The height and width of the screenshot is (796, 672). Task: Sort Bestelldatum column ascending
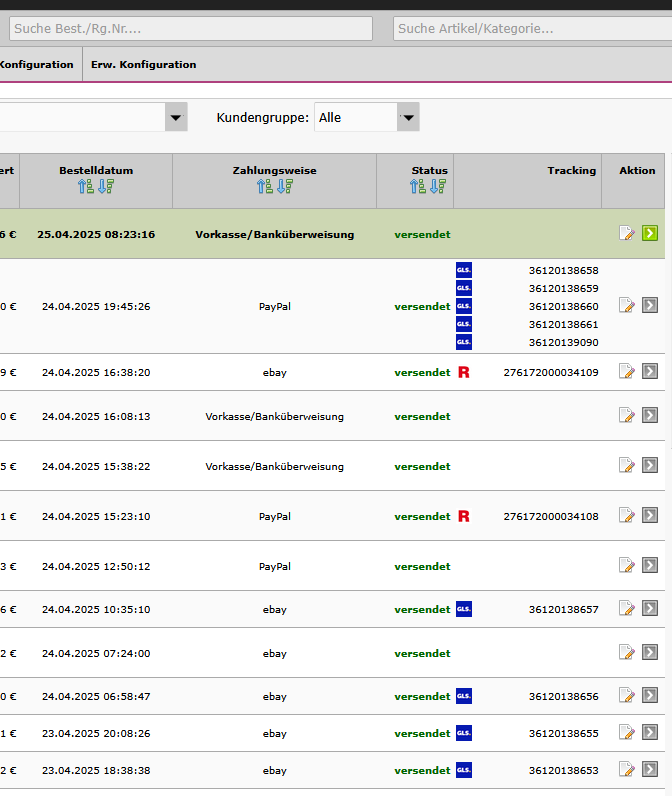[85, 186]
